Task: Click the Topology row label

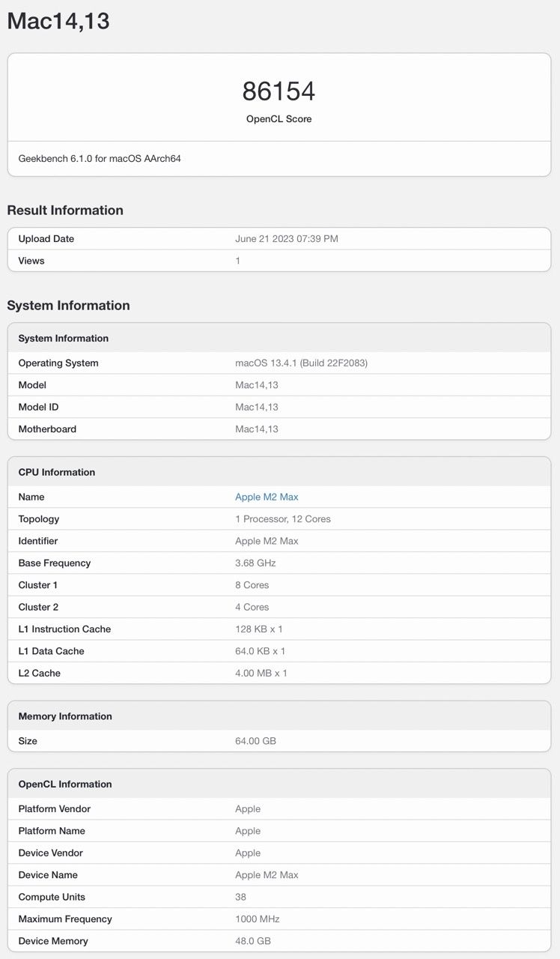Action: [x=39, y=519]
